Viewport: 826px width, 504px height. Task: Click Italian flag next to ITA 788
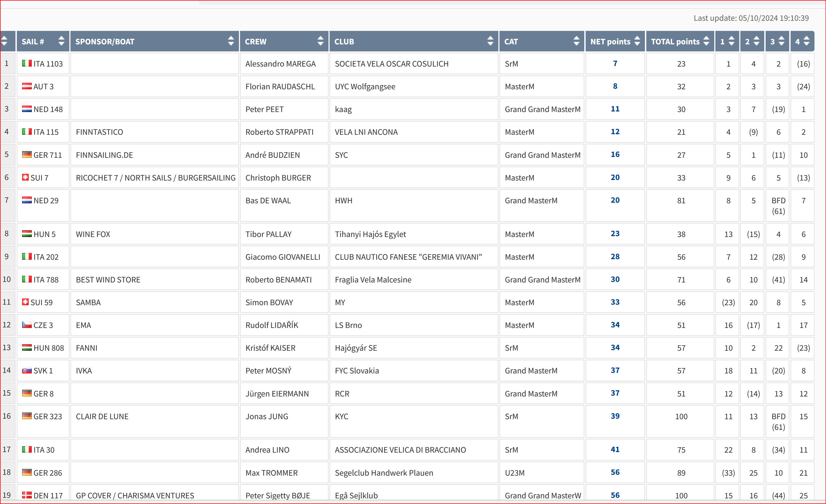click(x=27, y=279)
